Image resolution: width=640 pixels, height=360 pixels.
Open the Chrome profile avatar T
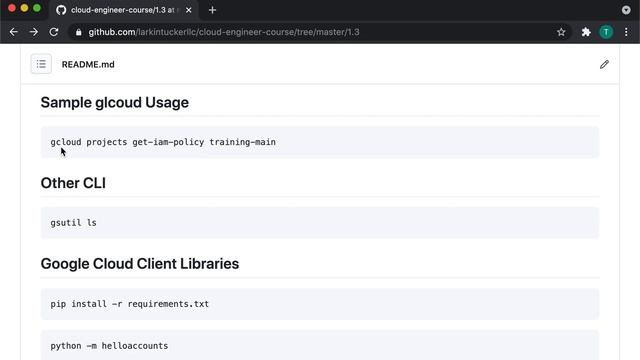tap(606, 32)
